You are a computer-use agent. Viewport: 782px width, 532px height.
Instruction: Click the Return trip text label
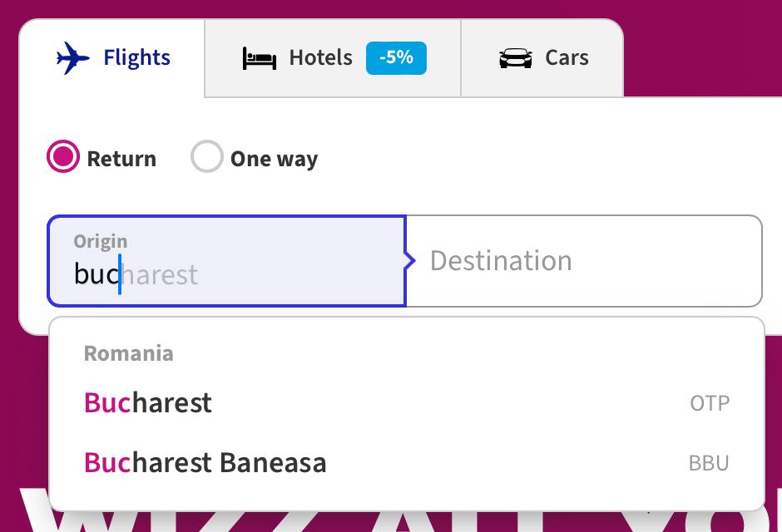121,159
